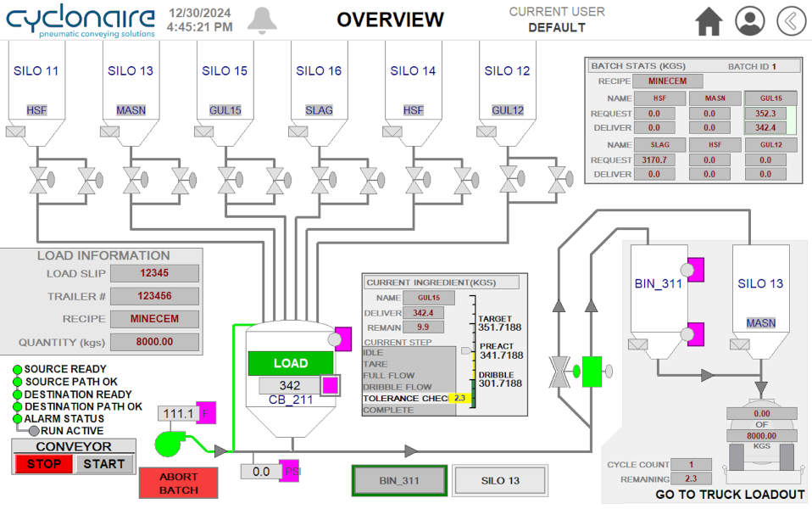Switch to the BIN_311 destination selector
Viewport: 812px width, 509px height.
398,480
